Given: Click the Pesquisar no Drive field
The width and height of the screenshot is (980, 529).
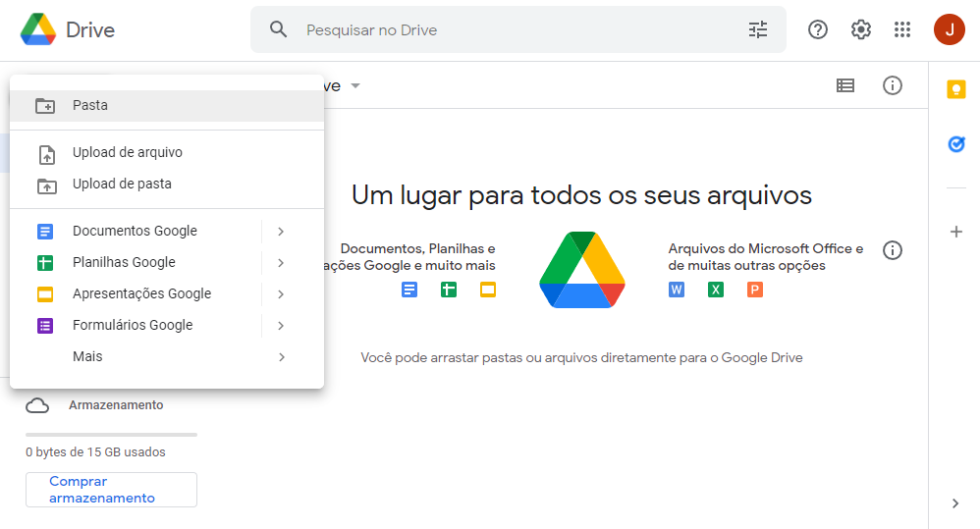Looking at the screenshot, I should click(518, 29).
